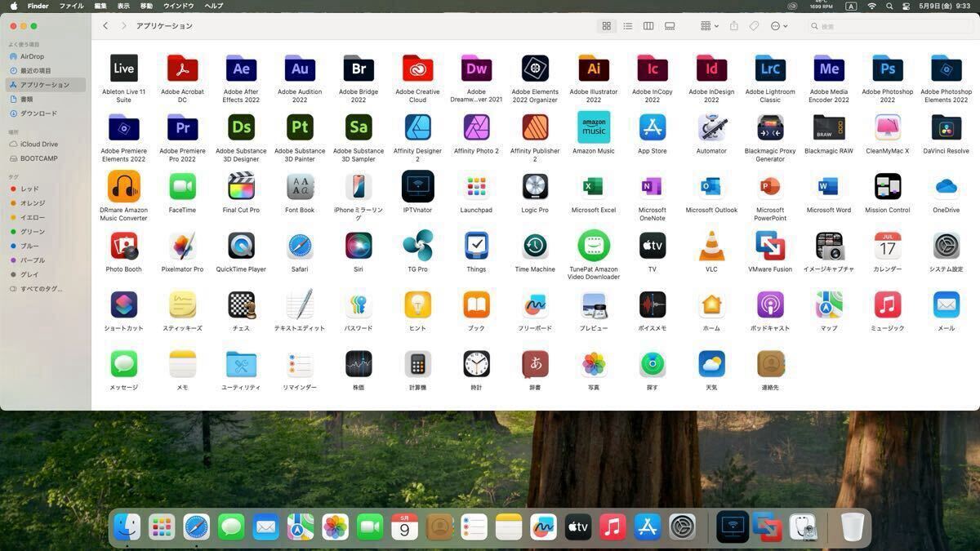The height and width of the screenshot is (551, 980).
Task: Select the Adobe Illustrator 2022 icon
Action: pyautogui.click(x=594, y=69)
